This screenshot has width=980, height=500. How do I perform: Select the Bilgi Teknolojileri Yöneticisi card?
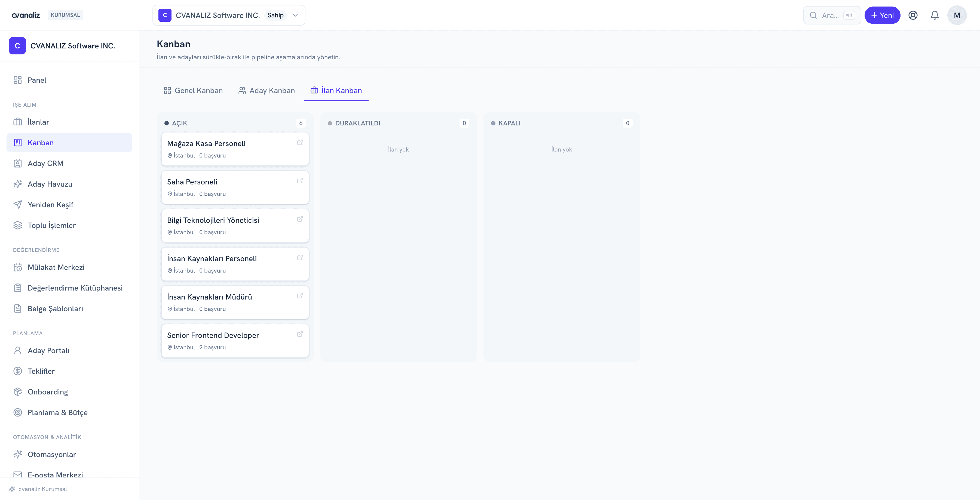point(235,226)
